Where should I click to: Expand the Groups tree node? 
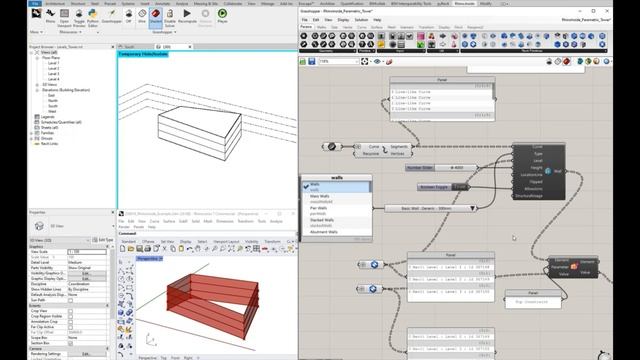pos(31,138)
